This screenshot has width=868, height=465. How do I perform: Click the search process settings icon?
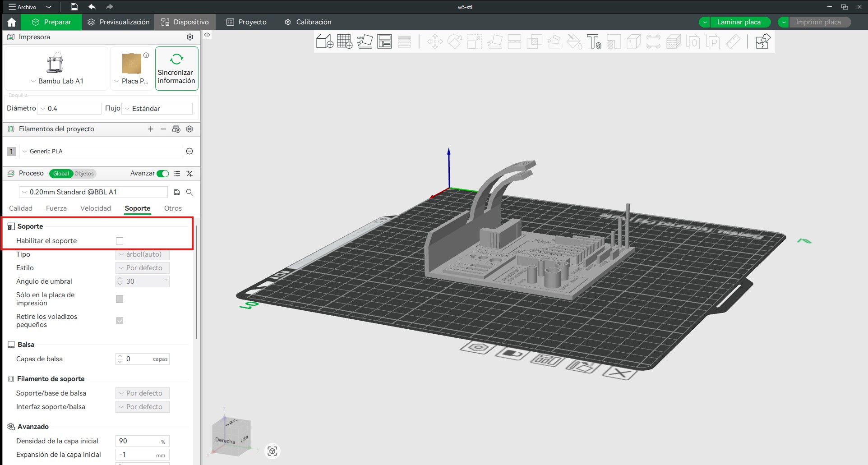[x=190, y=192]
